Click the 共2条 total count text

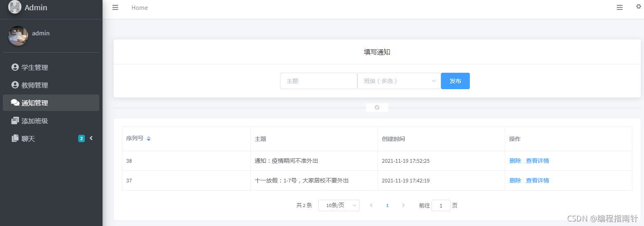click(x=304, y=205)
